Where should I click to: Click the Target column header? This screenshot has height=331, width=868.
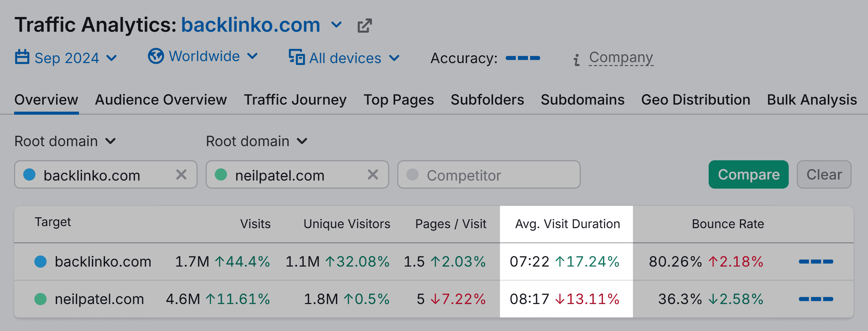53,222
